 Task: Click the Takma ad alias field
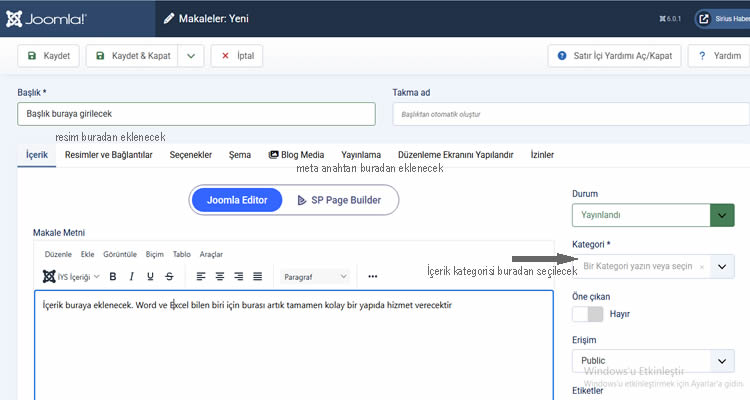pyautogui.click(x=570, y=113)
